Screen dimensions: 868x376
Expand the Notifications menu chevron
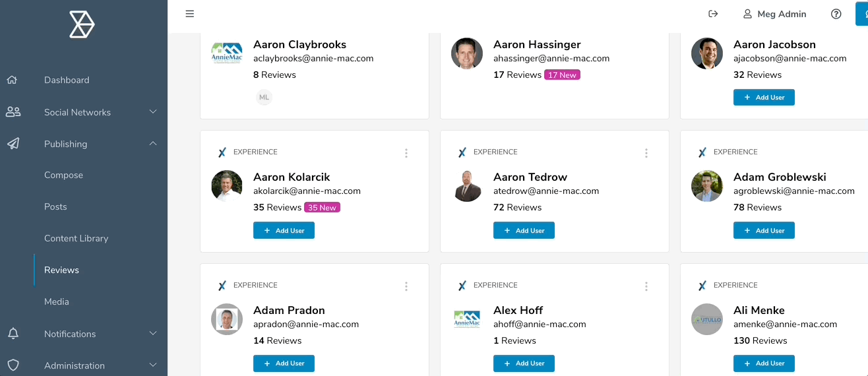[153, 334]
